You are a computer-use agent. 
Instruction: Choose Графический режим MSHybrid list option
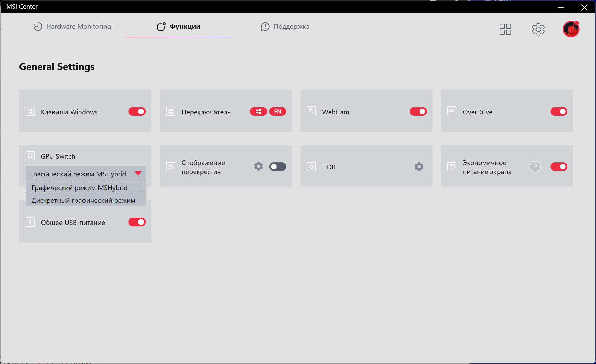[x=85, y=188]
